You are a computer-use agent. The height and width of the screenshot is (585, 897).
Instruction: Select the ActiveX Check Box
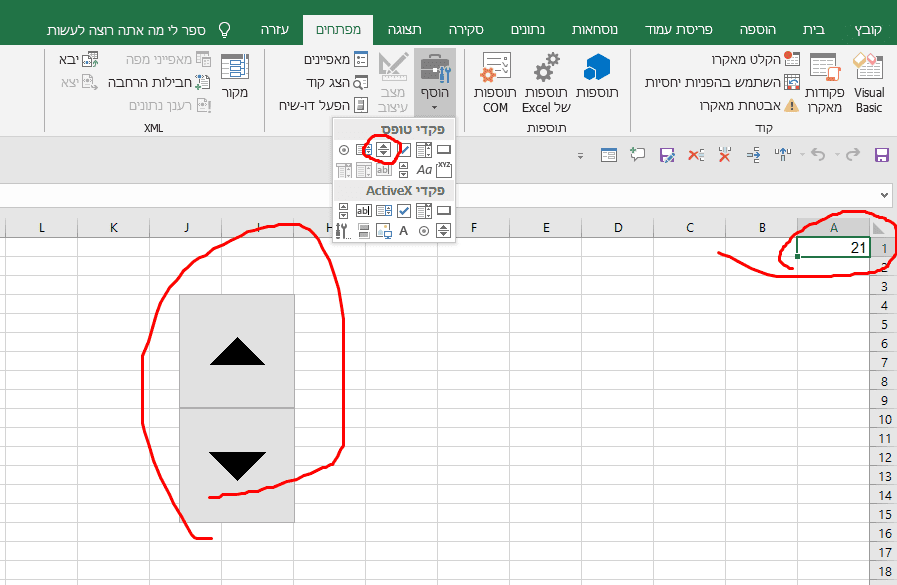404,210
